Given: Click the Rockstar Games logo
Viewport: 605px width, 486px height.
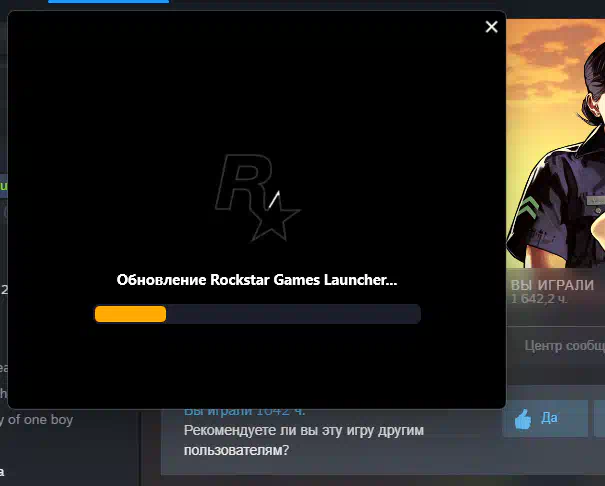Looking at the screenshot, I should click(x=257, y=198).
